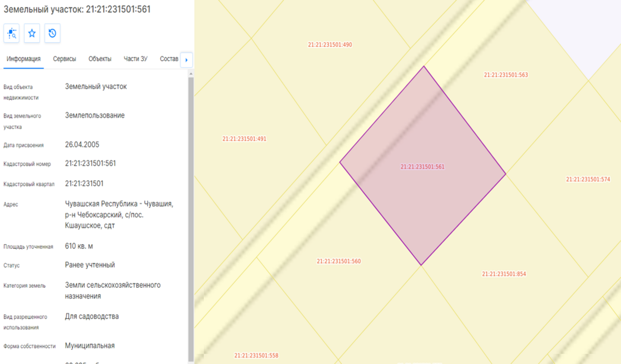Click parcel label 21:21:231501:560
This screenshot has height=364, width=621.
tap(339, 261)
